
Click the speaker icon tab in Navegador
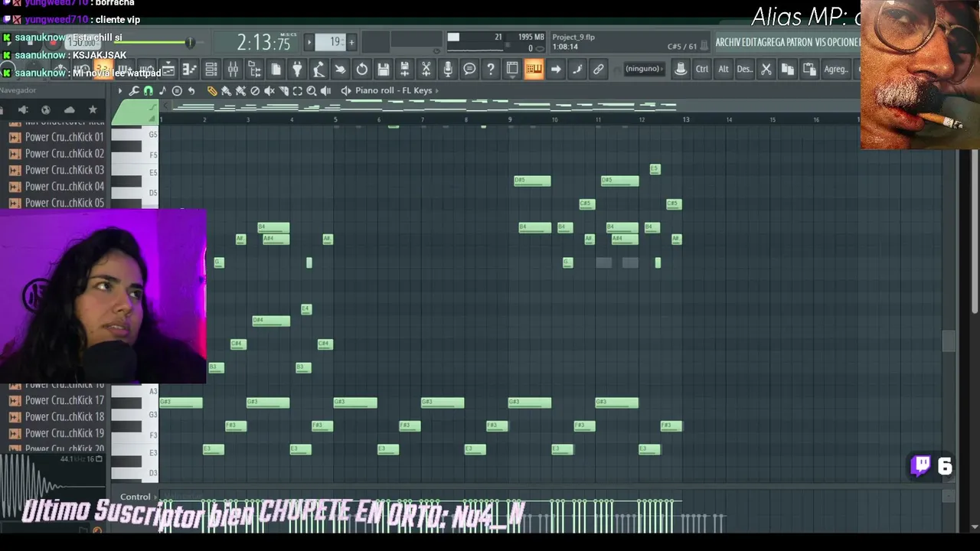tap(22, 110)
